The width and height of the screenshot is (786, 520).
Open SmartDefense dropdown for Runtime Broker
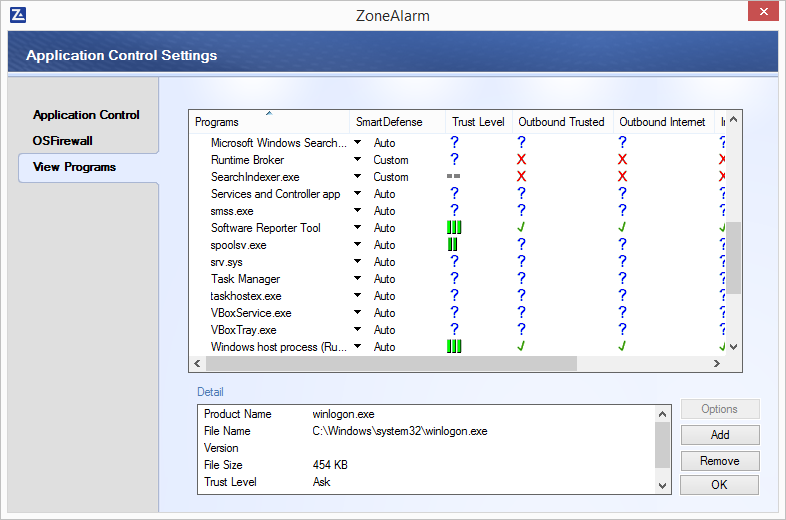[357, 160]
